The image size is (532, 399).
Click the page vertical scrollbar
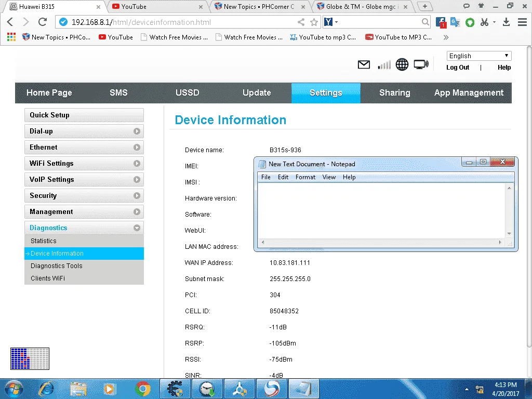[x=529, y=197]
